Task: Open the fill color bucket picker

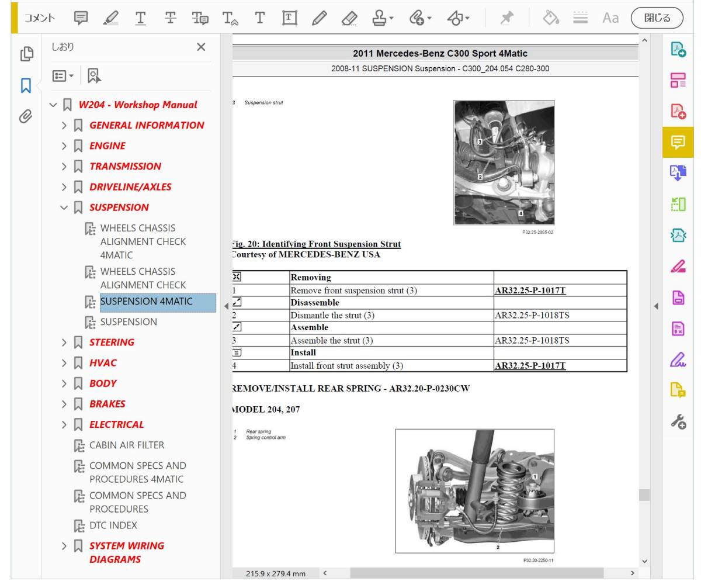Action: (551, 18)
